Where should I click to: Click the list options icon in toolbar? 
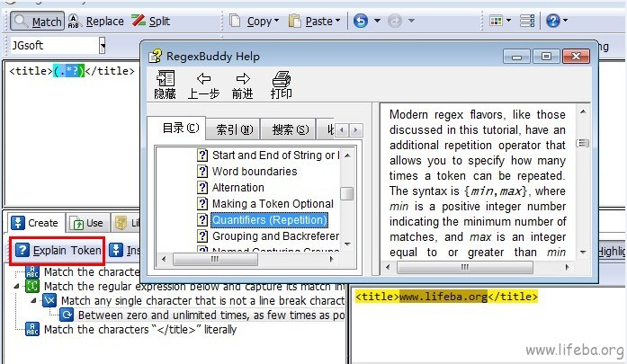tap(527, 21)
